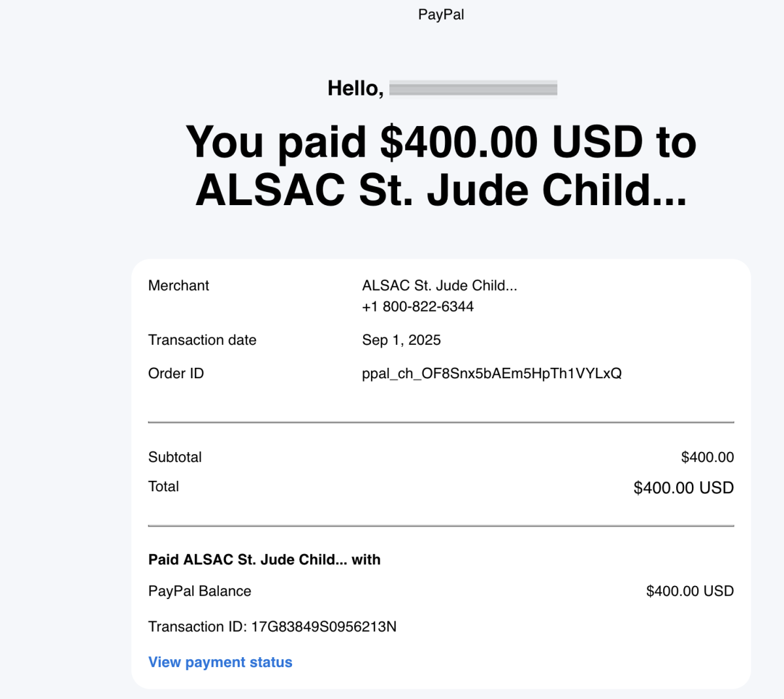Click the Hello greeting text

coord(355,88)
